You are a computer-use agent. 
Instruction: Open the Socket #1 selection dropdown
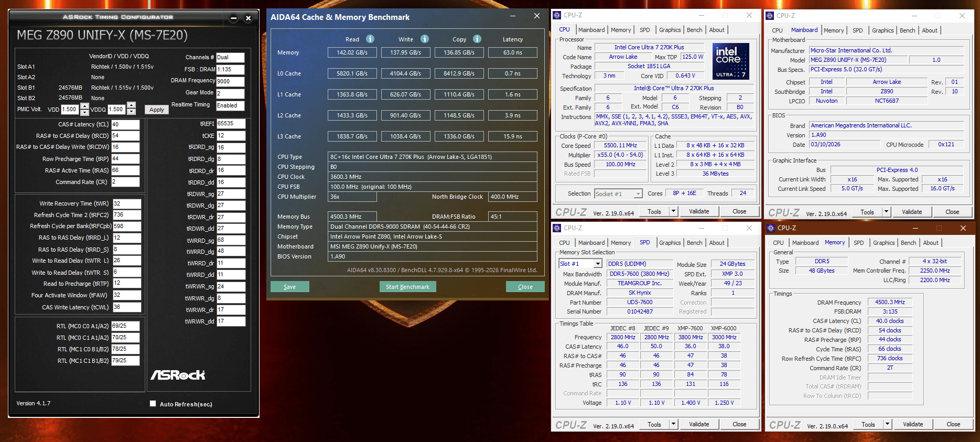coord(638,194)
